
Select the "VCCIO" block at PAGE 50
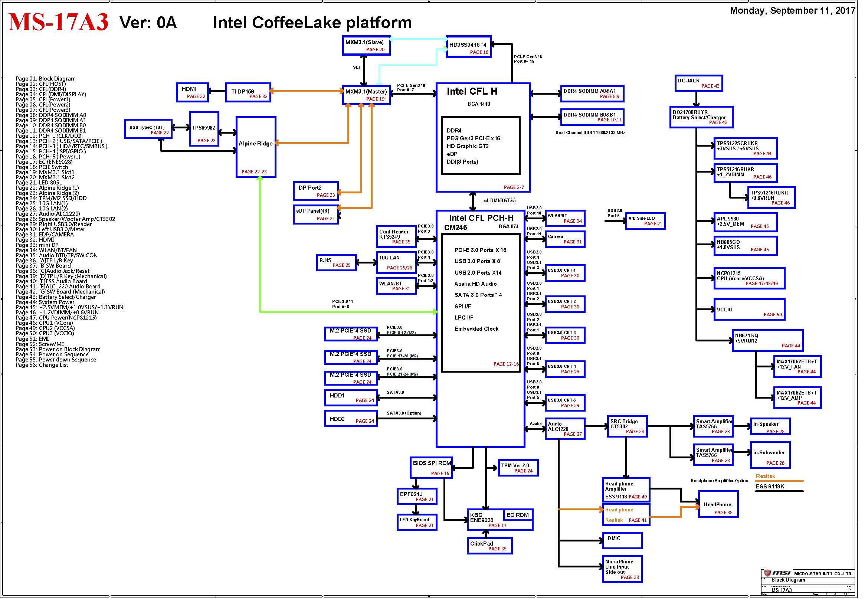(749, 310)
